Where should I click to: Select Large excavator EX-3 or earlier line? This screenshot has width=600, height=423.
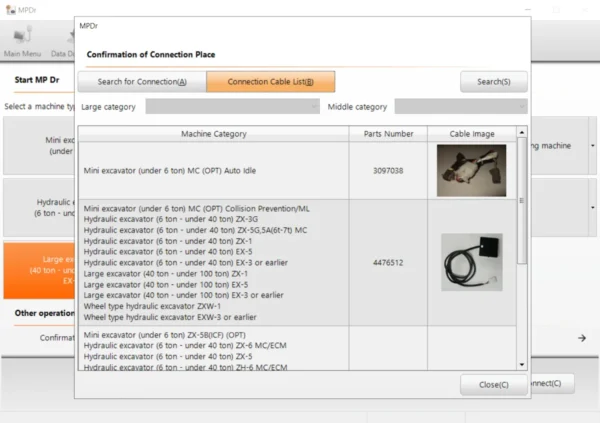tap(183, 295)
